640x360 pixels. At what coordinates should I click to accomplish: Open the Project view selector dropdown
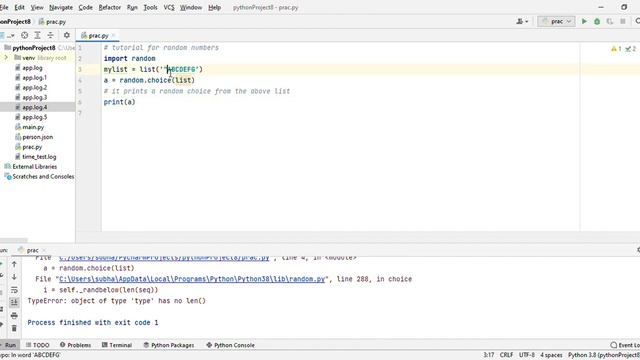pyautogui.click(x=7, y=36)
